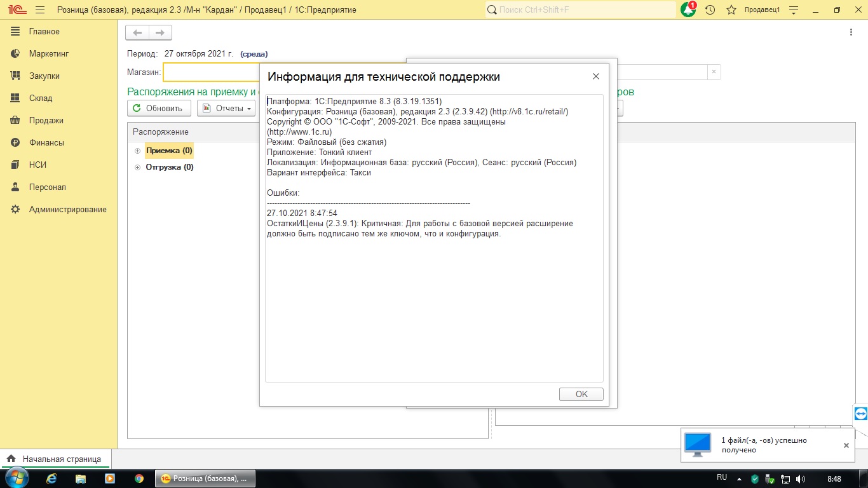Launch Internet Explorer from taskbar

pyautogui.click(x=52, y=478)
